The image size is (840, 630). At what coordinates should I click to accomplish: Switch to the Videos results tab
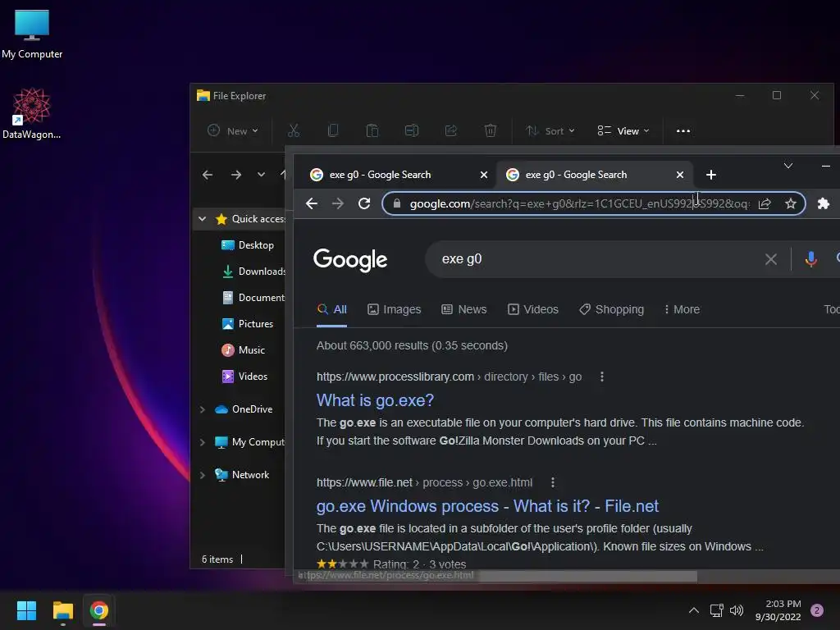pyautogui.click(x=533, y=309)
